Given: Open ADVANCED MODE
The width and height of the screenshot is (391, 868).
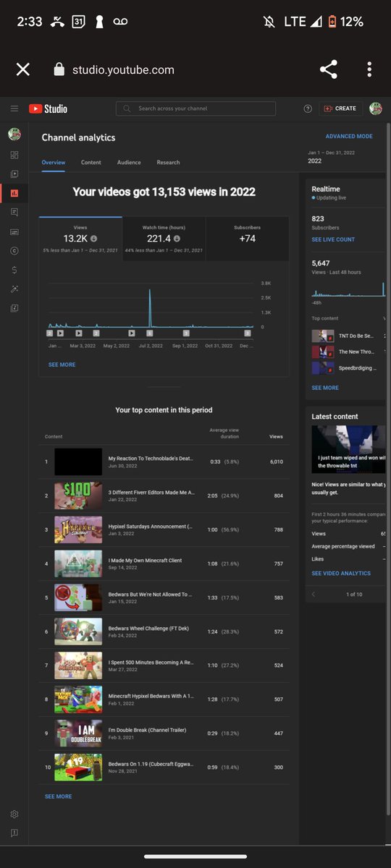Looking at the screenshot, I should point(349,136).
